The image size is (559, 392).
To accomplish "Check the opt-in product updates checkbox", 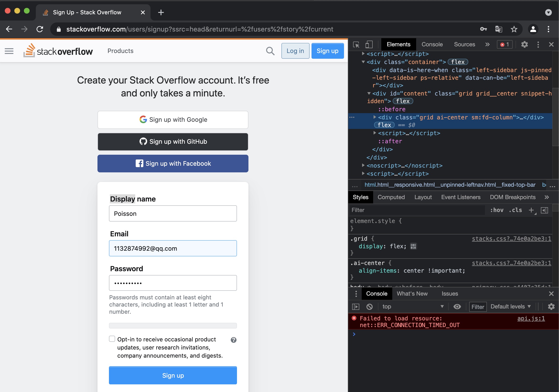I will click(x=112, y=339).
